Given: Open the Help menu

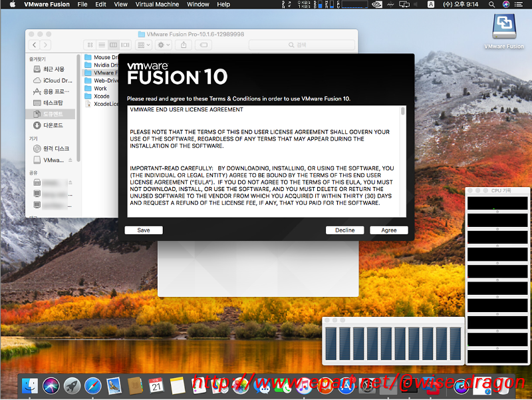Looking at the screenshot, I should (x=223, y=5).
